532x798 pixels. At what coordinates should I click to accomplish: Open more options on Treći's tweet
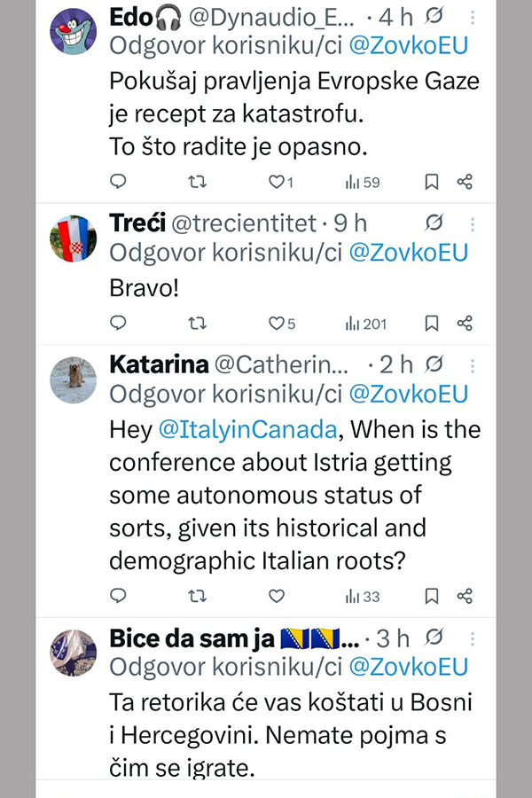473,223
